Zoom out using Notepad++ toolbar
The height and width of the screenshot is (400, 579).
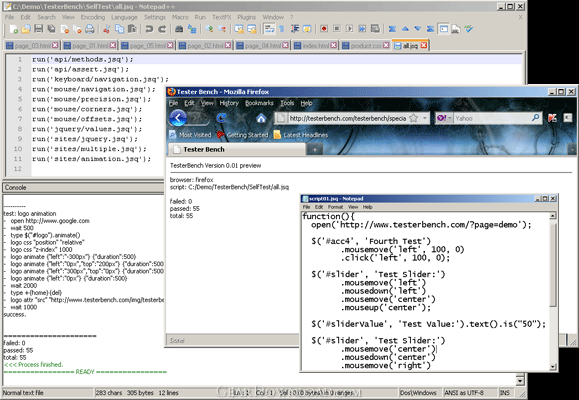[222, 29]
